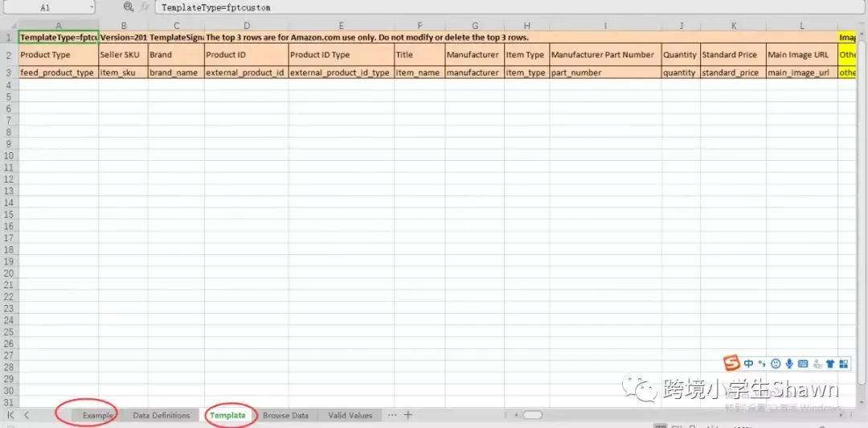Click the 'Manufacturer Part Number' cell
Viewport: 868px width, 428px height.
[x=606, y=56]
